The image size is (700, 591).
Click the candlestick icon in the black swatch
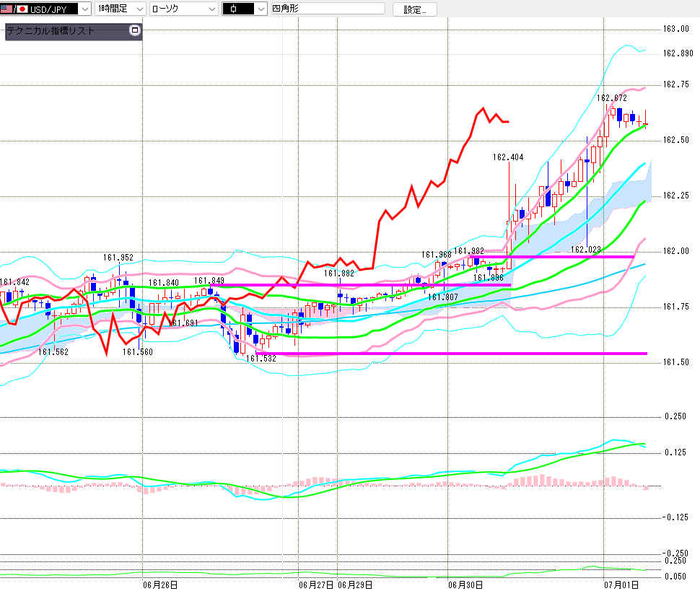click(x=234, y=9)
